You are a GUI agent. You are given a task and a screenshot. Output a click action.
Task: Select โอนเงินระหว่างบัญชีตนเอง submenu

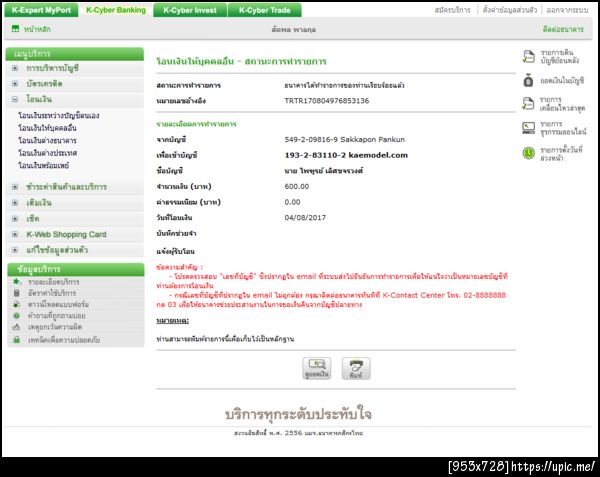coord(59,115)
